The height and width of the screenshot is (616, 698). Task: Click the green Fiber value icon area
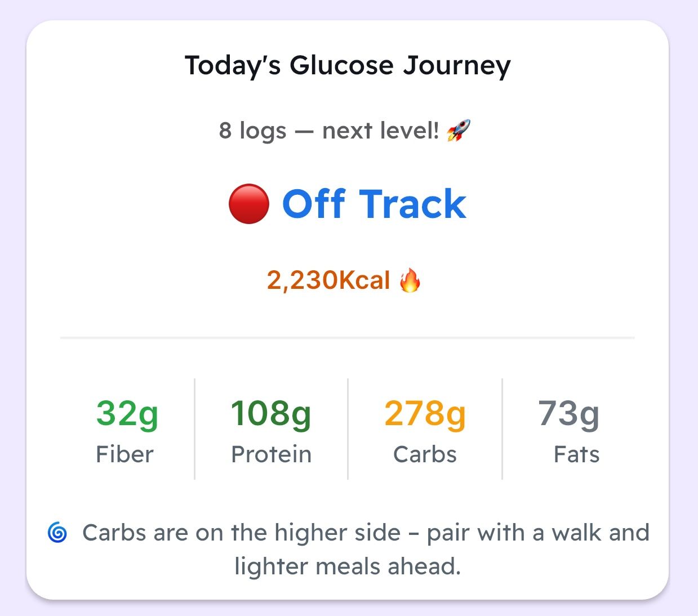(125, 415)
